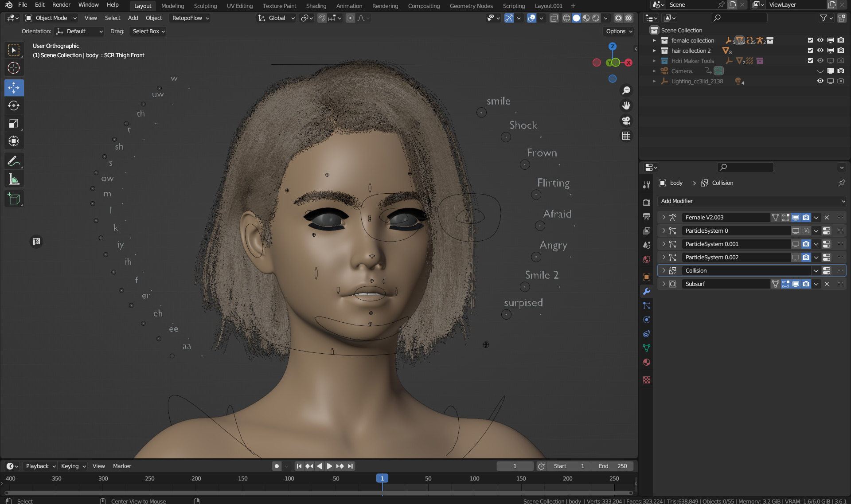The width and height of the screenshot is (851, 504).
Task: Activate the Move tool
Action: (x=14, y=88)
